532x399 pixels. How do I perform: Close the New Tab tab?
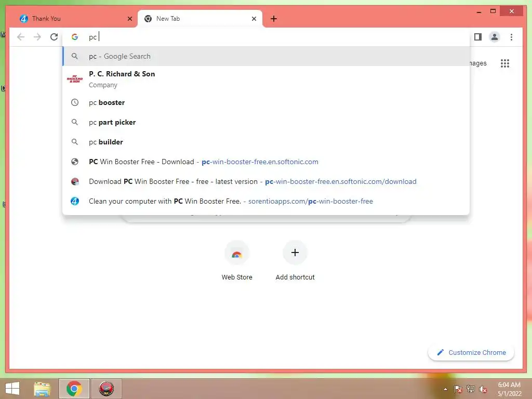tap(254, 19)
